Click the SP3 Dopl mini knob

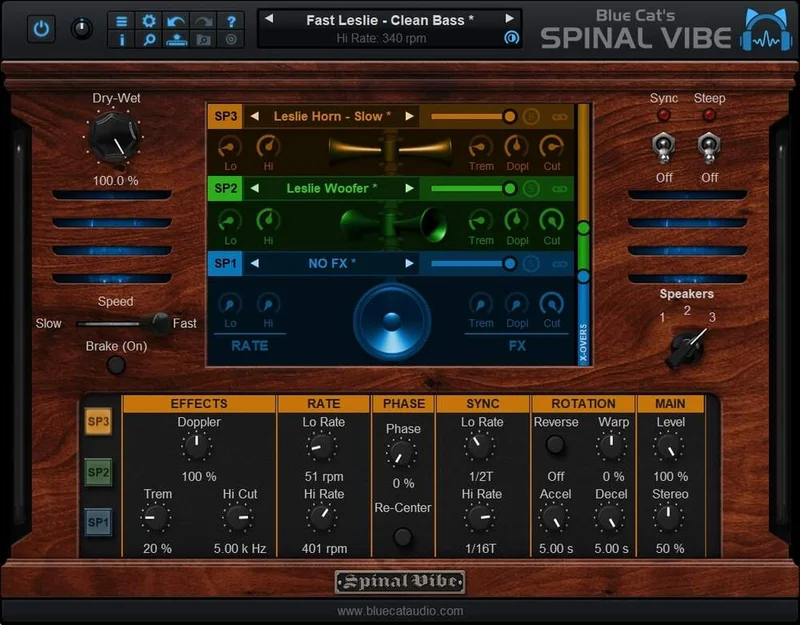pos(516,147)
